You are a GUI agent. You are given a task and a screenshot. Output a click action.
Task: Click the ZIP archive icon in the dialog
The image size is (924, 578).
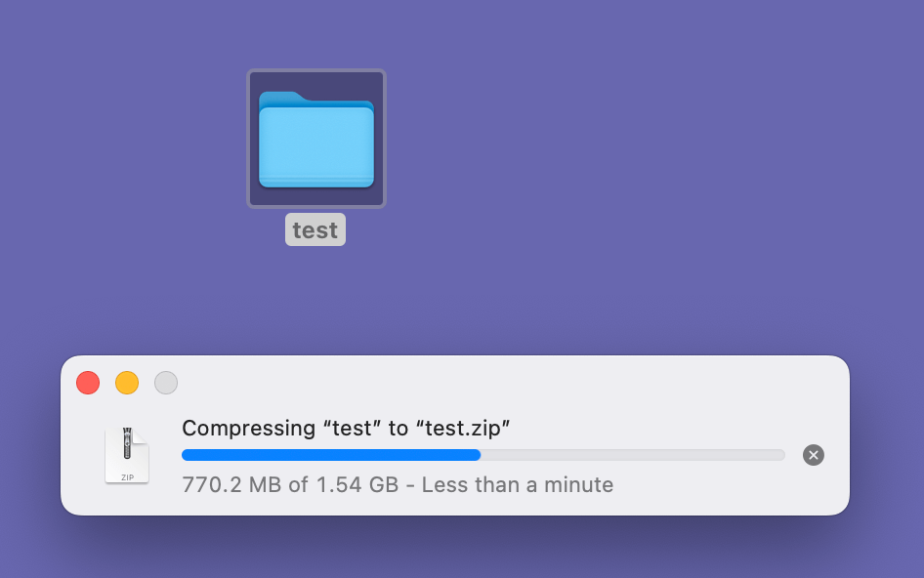[x=127, y=455]
